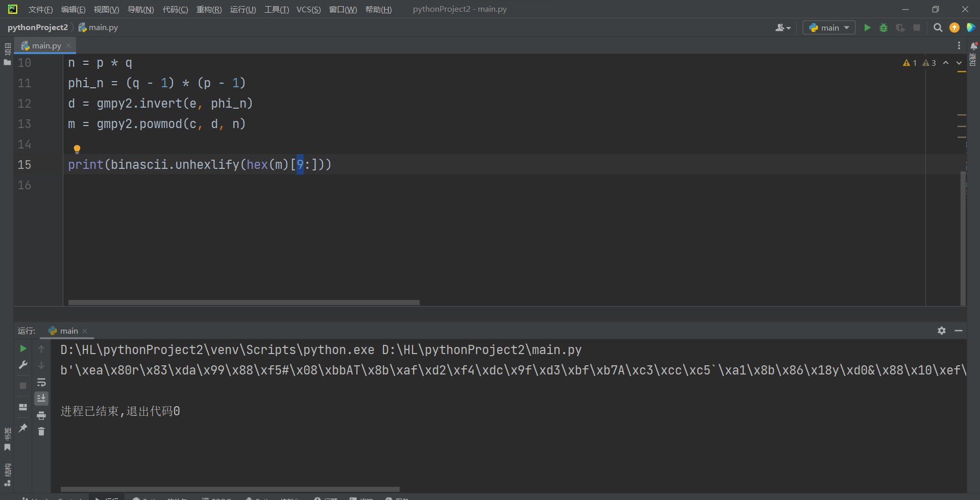This screenshot has height=500, width=980.
Task: Open the notifications bell panel
Action: (973, 45)
